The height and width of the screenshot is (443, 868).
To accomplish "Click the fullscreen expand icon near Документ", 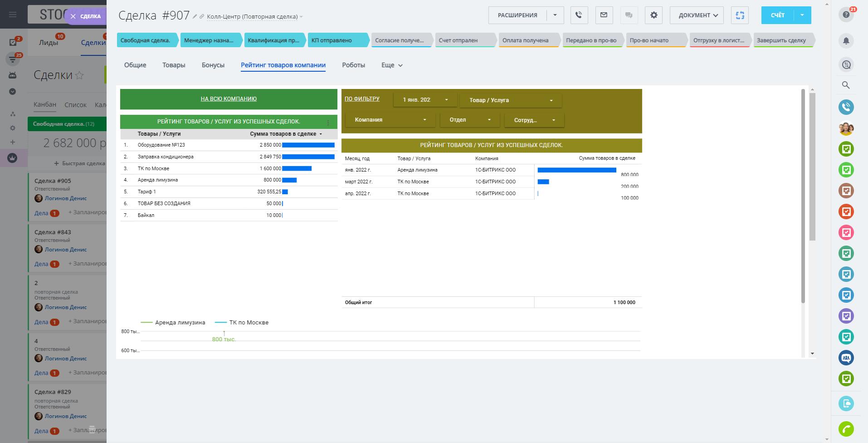I will tap(740, 15).
